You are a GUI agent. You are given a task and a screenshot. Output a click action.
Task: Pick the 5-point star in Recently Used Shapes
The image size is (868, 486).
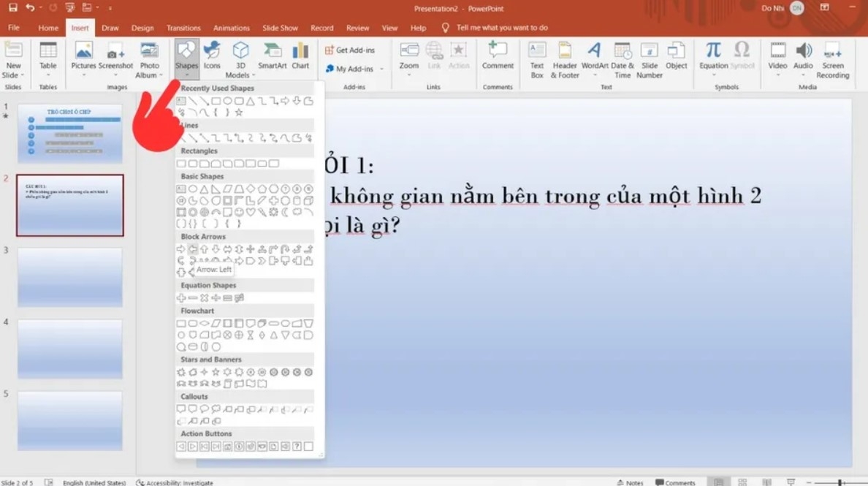(239, 113)
